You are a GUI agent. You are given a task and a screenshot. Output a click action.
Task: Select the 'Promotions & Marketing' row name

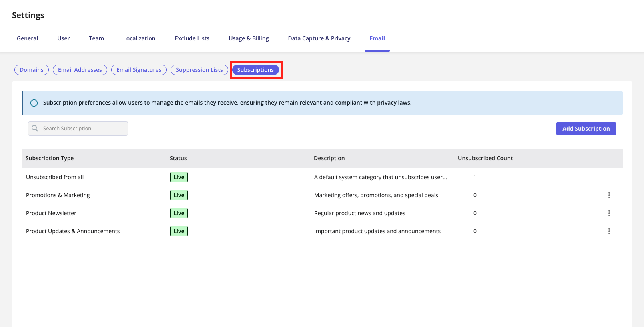point(58,195)
